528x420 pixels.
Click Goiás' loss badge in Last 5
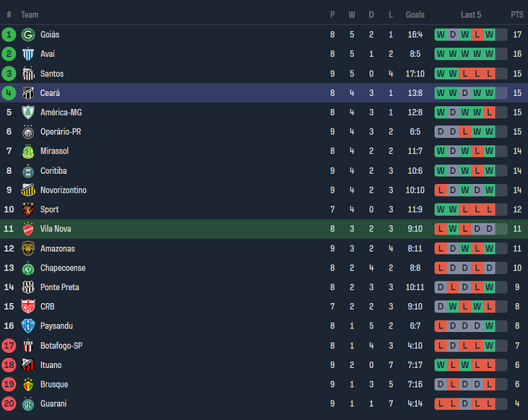(x=477, y=34)
